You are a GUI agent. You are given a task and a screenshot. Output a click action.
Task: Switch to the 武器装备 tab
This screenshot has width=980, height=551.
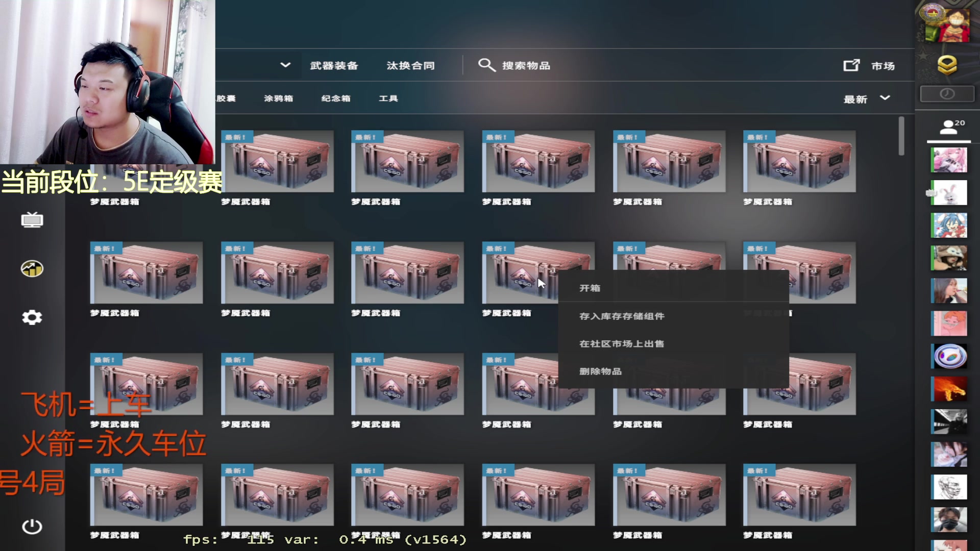point(334,65)
